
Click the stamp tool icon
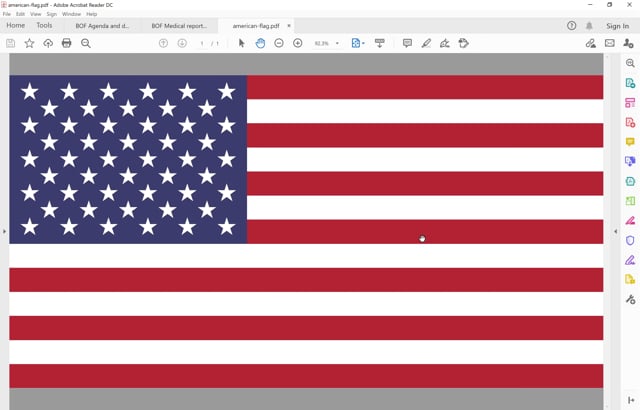click(464, 43)
